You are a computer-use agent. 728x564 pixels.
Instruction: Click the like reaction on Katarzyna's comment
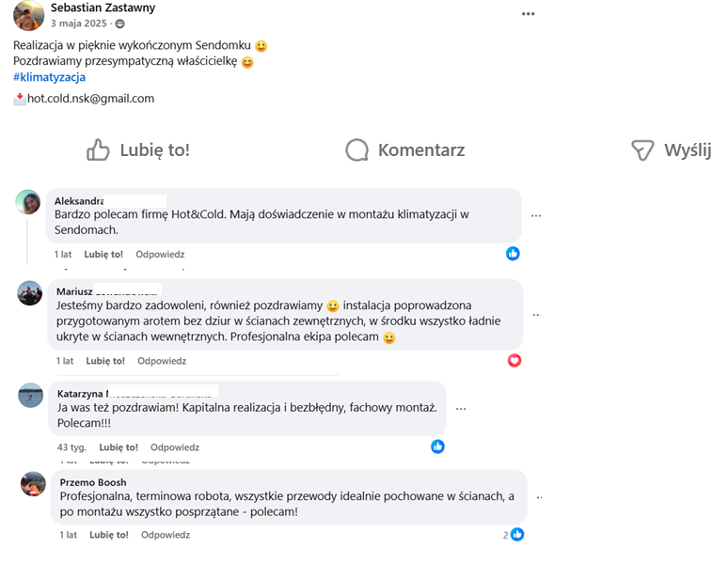point(437,446)
